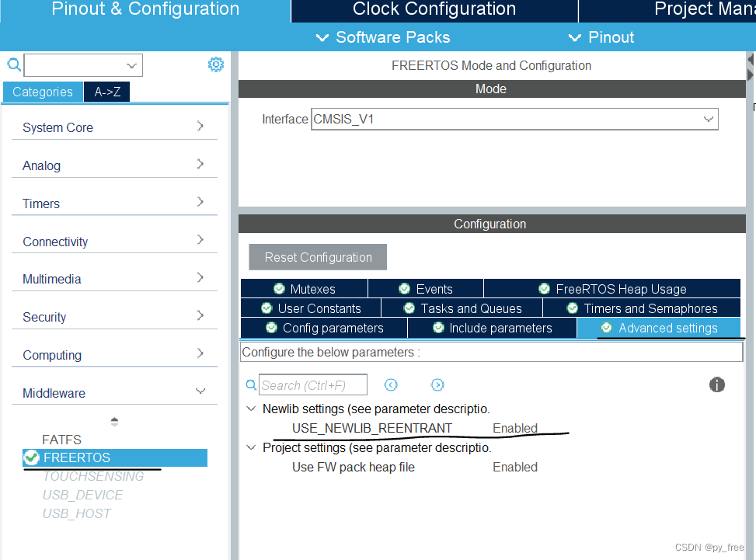The width and height of the screenshot is (756, 560).
Task: Collapse the Project settings section
Action: (x=251, y=447)
